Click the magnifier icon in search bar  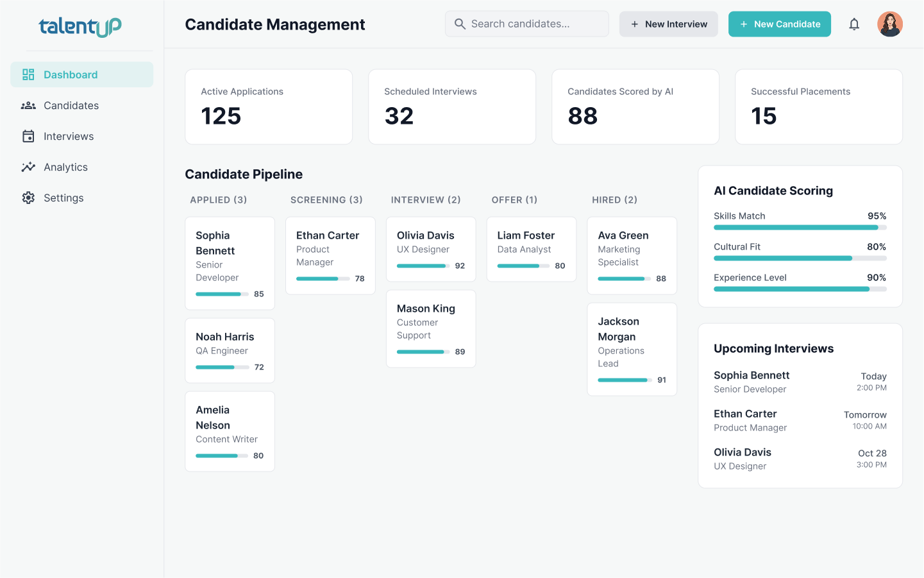point(460,24)
